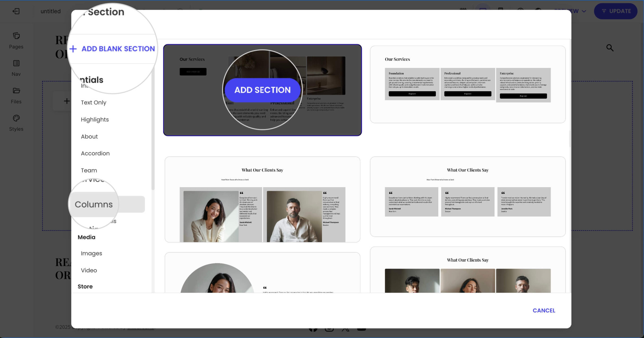This screenshot has width=644, height=338.
Task: Select the Columns category
Action: [107, 204]
